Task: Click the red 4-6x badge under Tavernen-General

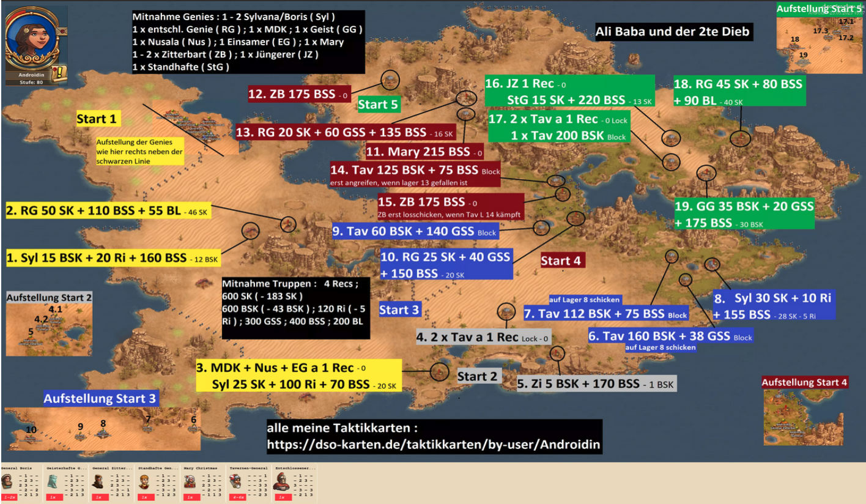Action: pyautogui.click(x=235, y=497)
